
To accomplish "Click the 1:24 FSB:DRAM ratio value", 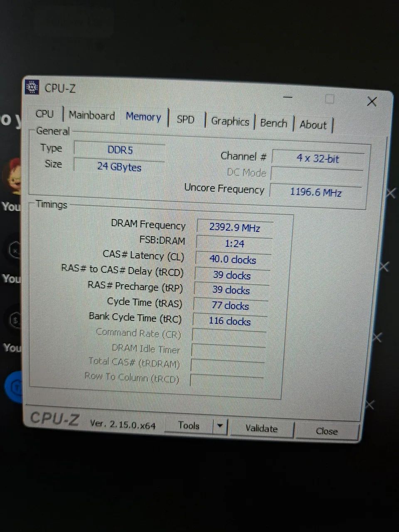I will coord(234,244).
